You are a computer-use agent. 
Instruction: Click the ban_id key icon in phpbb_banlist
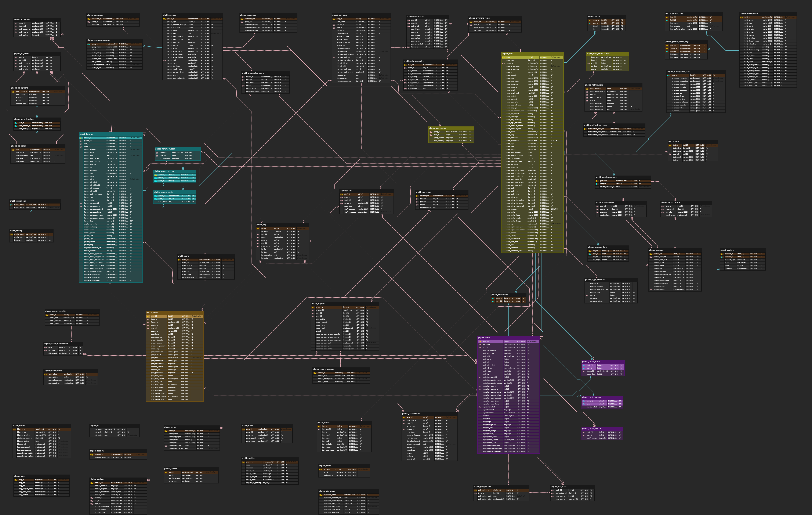[x=319, y=426]
